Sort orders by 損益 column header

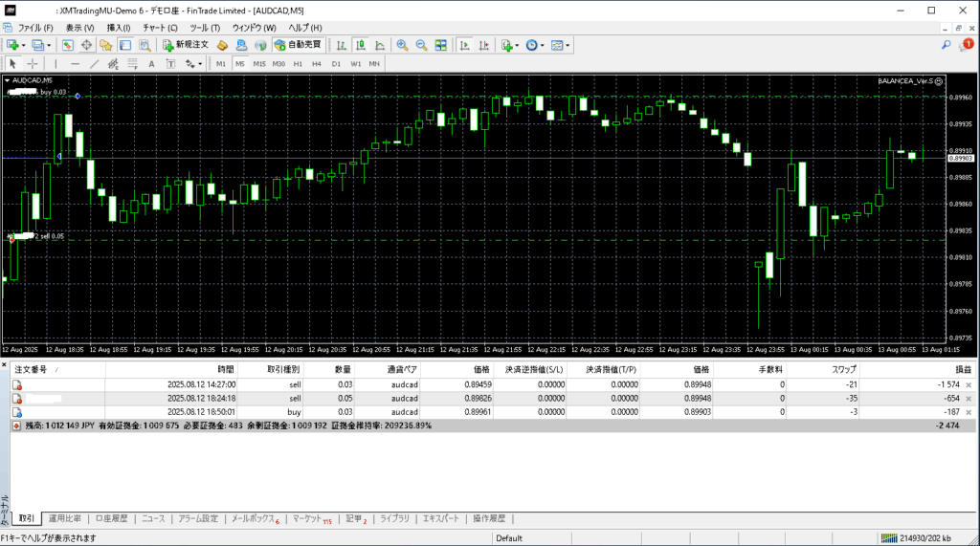964,370
